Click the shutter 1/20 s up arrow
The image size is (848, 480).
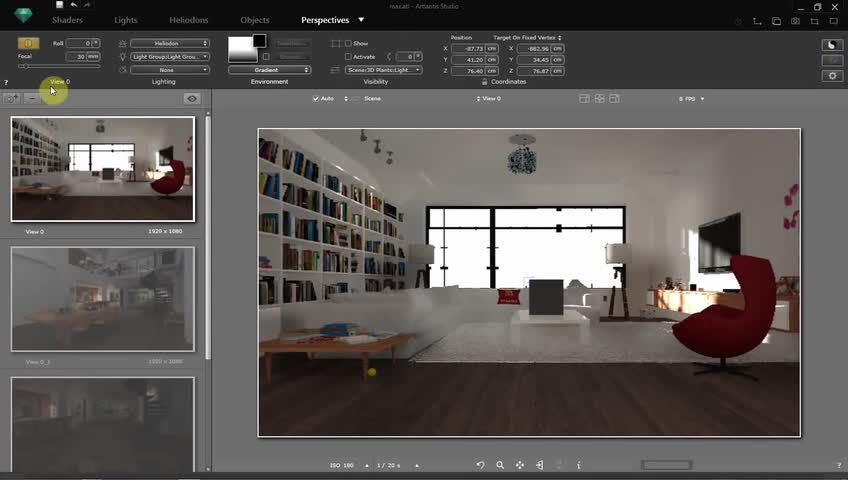416,465
